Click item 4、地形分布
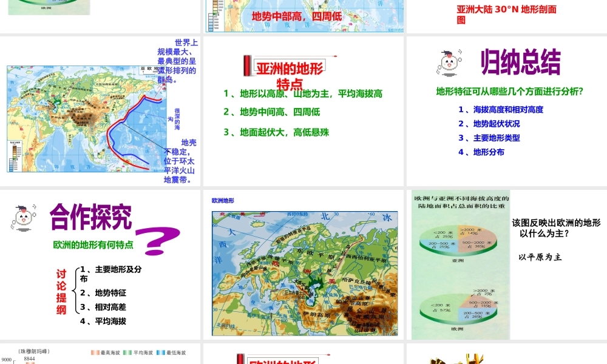Image resolution: width=607 pixels, height=364 pixels. 481,152
